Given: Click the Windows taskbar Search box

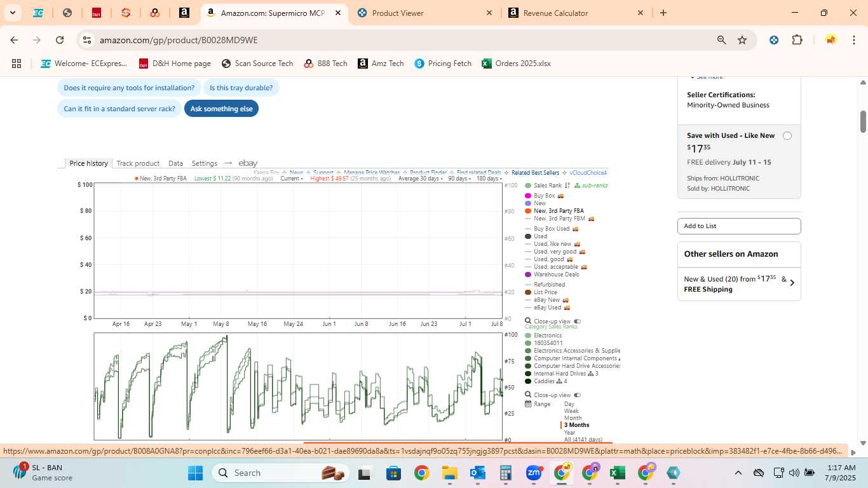Looking at the screenshot, I should (x=281, y=473).
